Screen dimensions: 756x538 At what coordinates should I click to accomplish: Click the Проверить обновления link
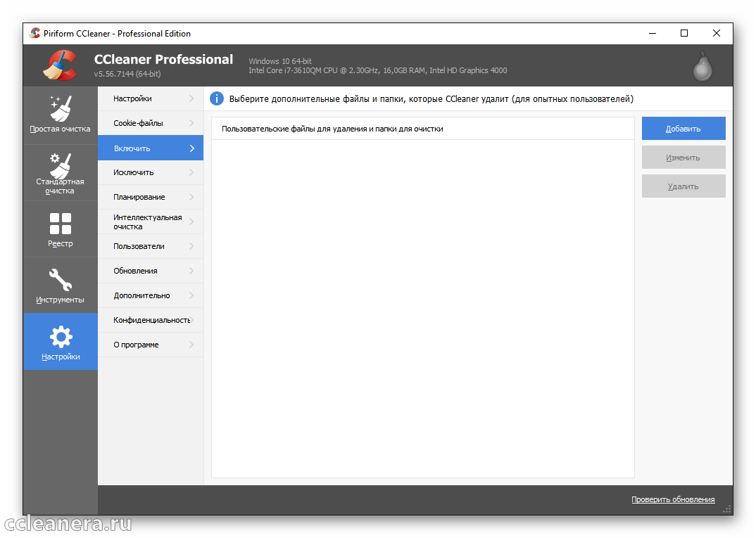point(672,499)
